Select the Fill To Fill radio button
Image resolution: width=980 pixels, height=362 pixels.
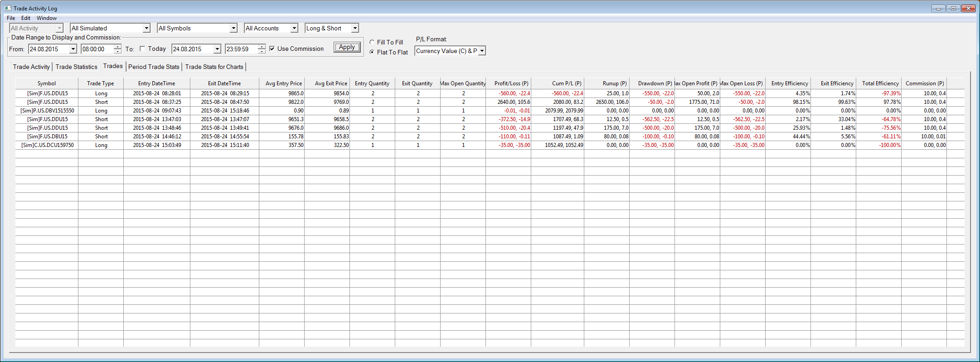pyautogui.click(x=372, y=42)
